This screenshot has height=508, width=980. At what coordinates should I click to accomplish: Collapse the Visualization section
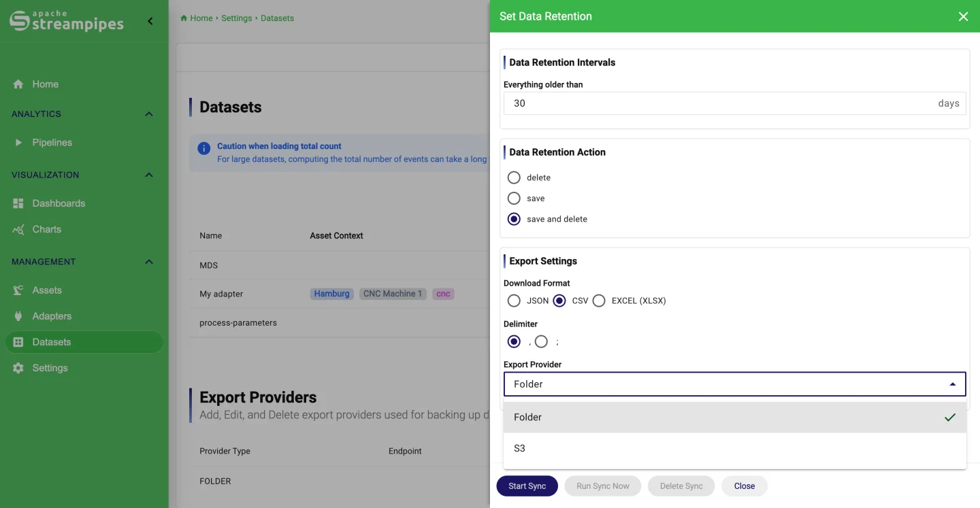coord(149,175)
